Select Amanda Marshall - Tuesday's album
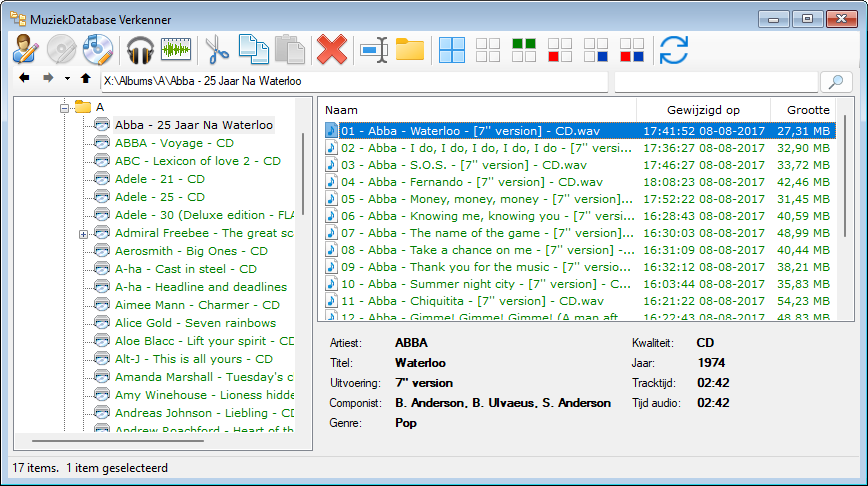 click(204, 377)
